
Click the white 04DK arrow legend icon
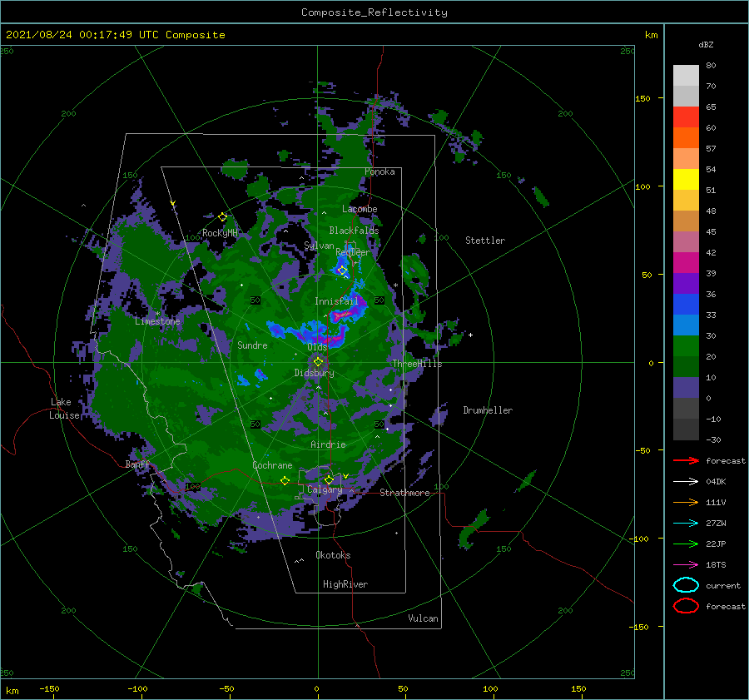click(686, 481)
